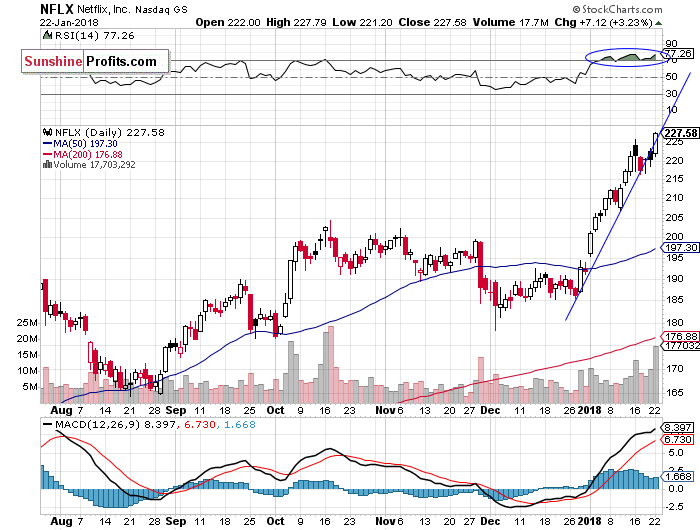Click the 6.730 tag on MACD right axis
700x530 pixels.
pyautogui.click(x=678, y=439)
